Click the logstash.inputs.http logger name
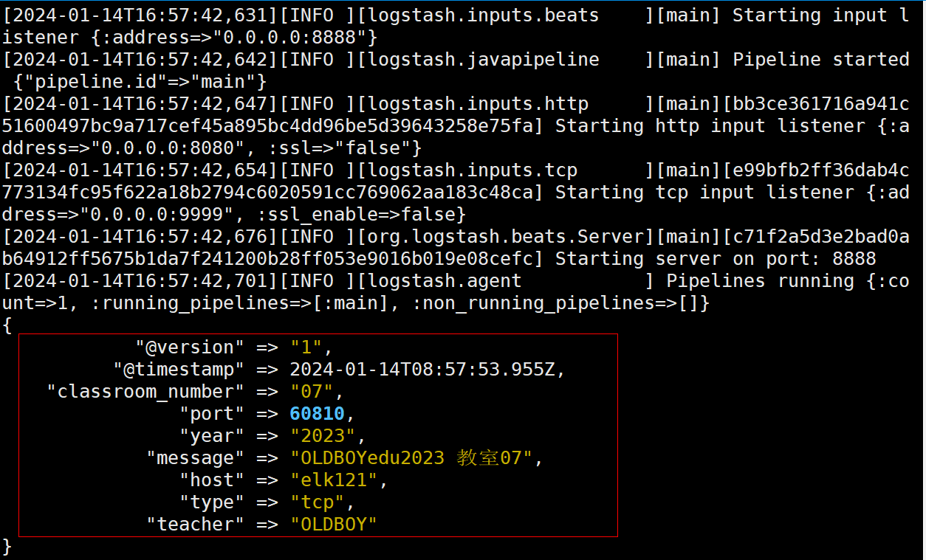Screen dimensions: 926x560 click(x=478, y=104)
